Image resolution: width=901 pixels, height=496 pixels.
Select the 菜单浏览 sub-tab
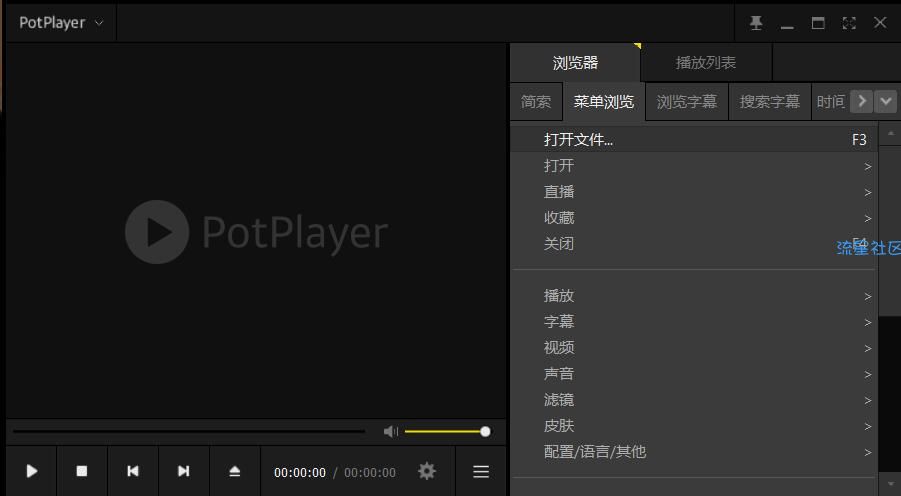tap(604, 102)
